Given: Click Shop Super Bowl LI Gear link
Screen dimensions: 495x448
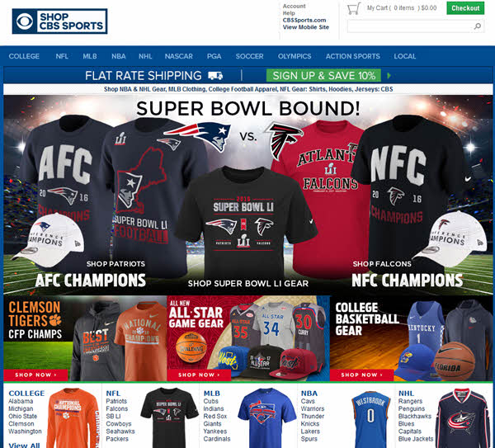Looking at the screenshot, I should pyautogui.click(x=248, y=284).
